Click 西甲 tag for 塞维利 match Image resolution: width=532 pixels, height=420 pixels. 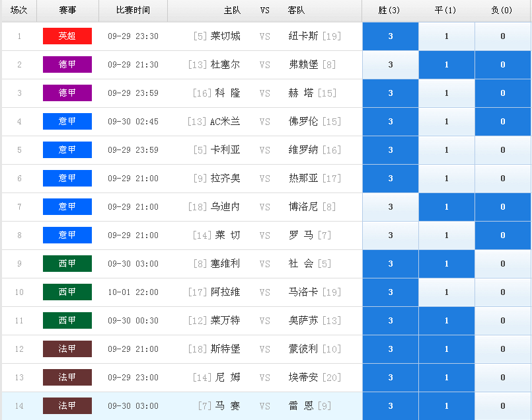click(67, 263)
